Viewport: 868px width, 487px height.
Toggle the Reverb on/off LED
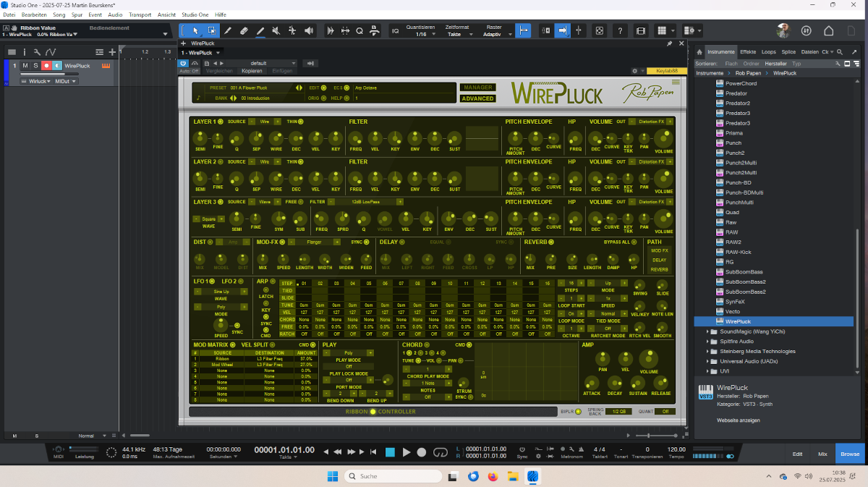coord(551,242)
